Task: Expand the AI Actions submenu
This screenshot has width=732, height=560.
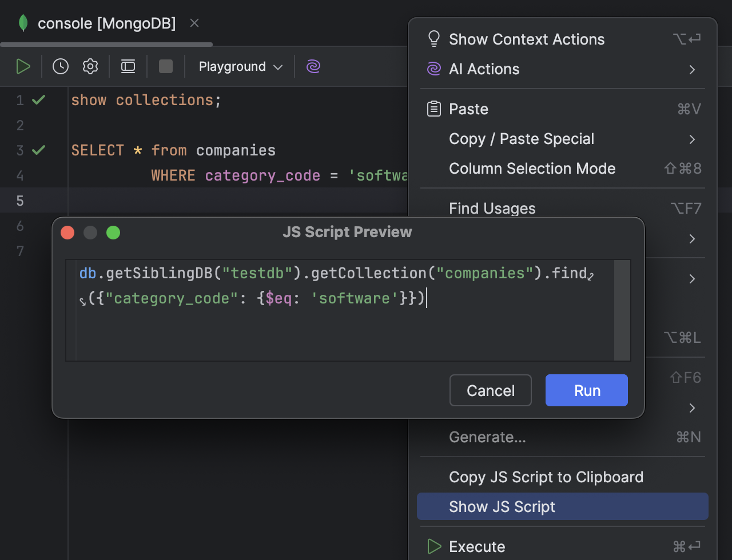Action: point(485,69)
